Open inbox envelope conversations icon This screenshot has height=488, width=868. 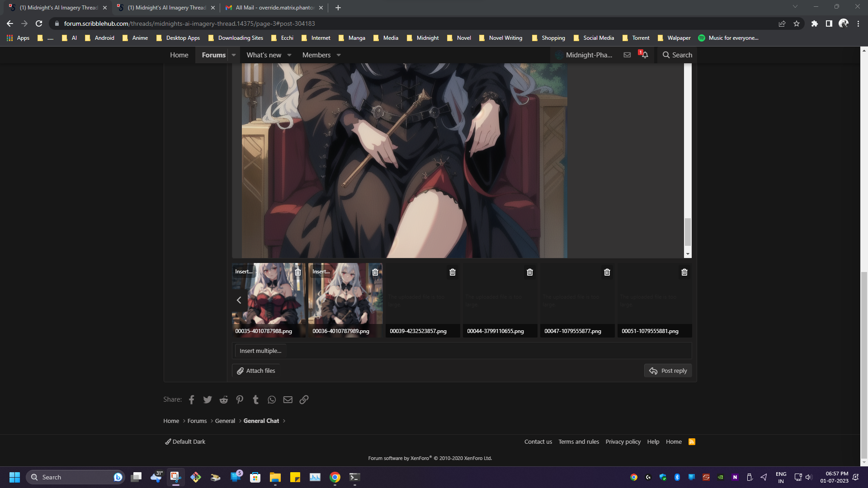pos(627,55)
